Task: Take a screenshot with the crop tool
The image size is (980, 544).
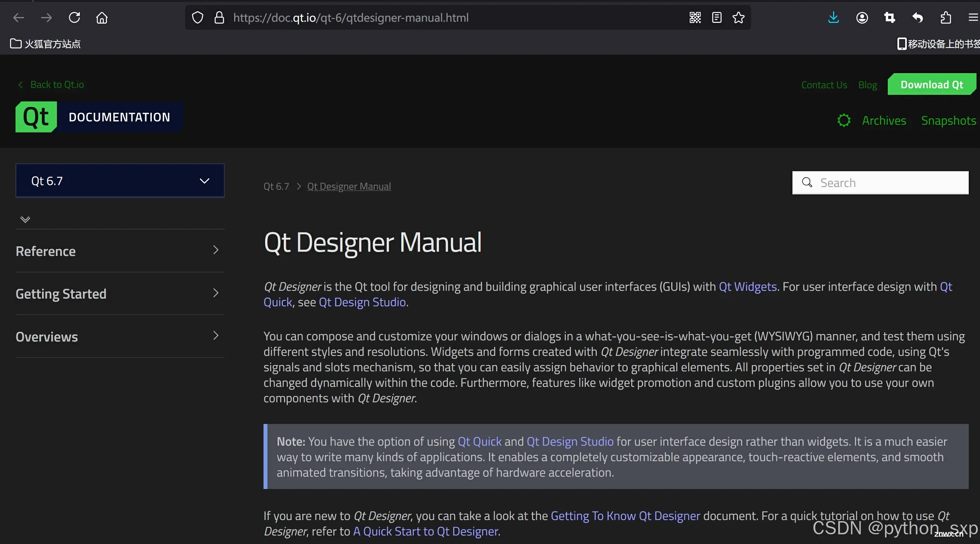Action: pyautogui.click(x=890, y=17)
